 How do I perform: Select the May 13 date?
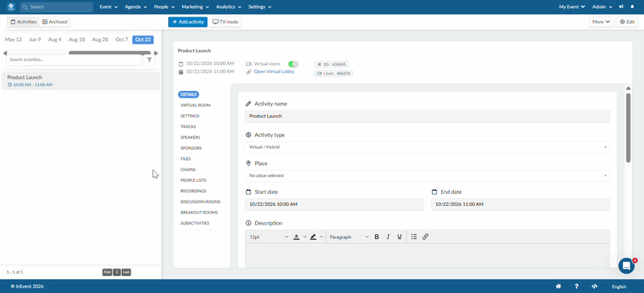click(x=13, y=39)
